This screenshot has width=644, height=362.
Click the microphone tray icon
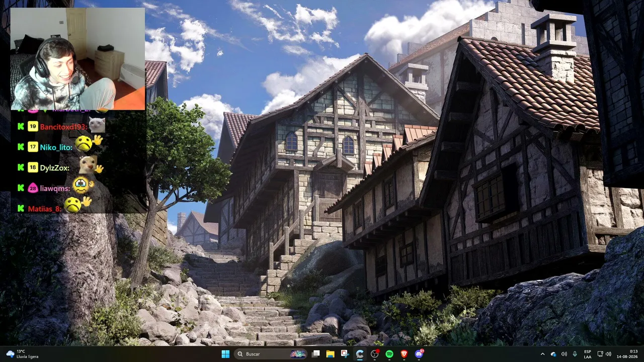click(575, 354)
